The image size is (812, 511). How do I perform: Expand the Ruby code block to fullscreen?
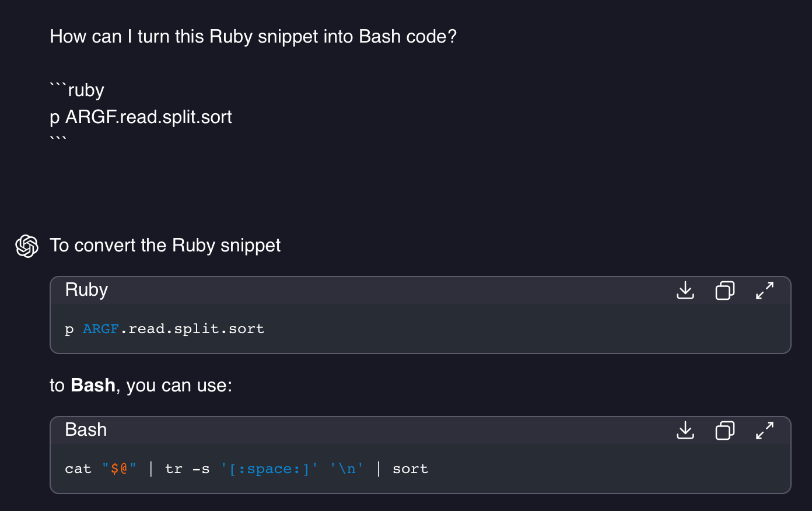point(765,290)
